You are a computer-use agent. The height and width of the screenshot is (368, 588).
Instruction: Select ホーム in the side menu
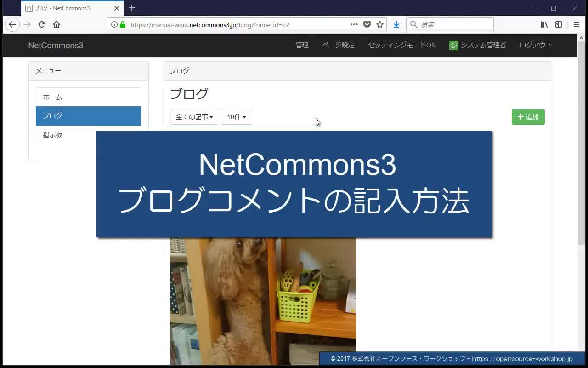pyautogui.click(x=89, y=97)
